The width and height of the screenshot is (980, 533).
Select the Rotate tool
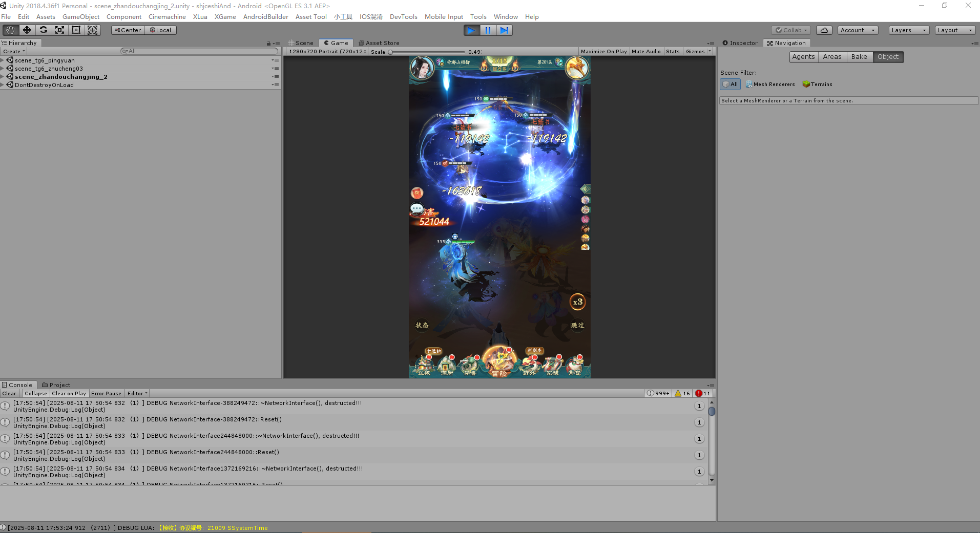43,30
